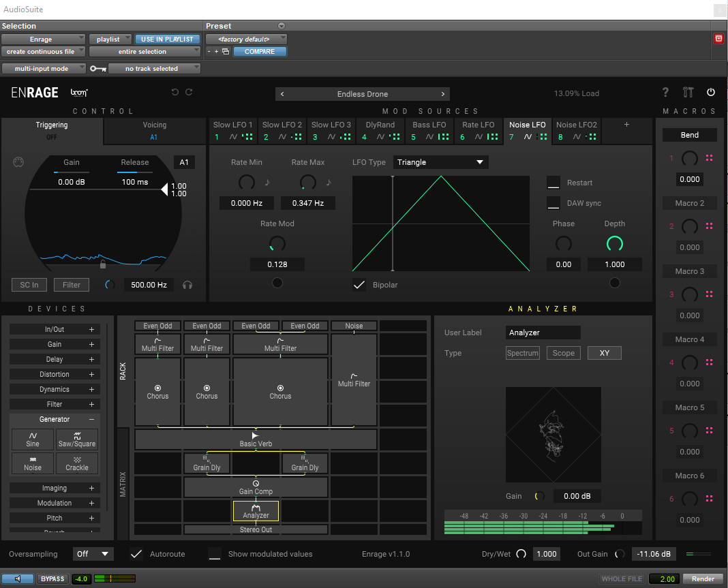
Task: Open the LFO Type Triangle dropdown
Action: coord(440,162)
